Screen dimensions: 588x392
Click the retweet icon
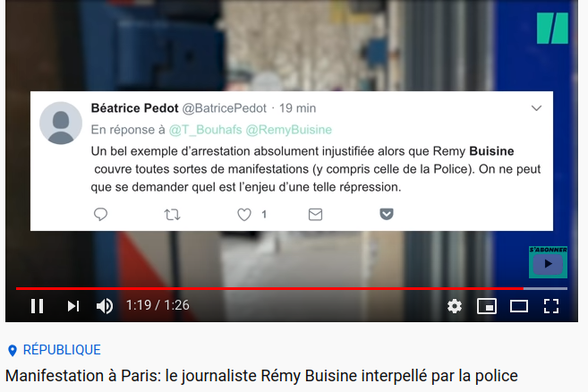point(172,215)
